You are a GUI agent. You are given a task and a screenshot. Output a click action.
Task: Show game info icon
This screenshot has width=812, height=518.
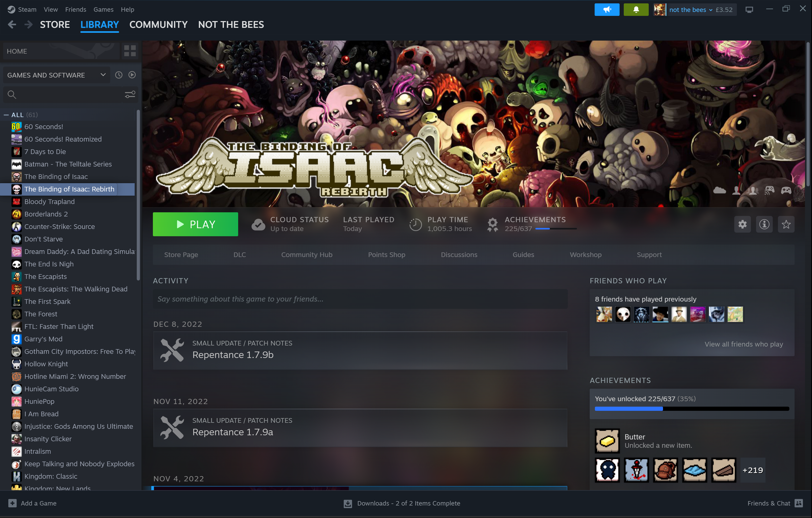764,225
